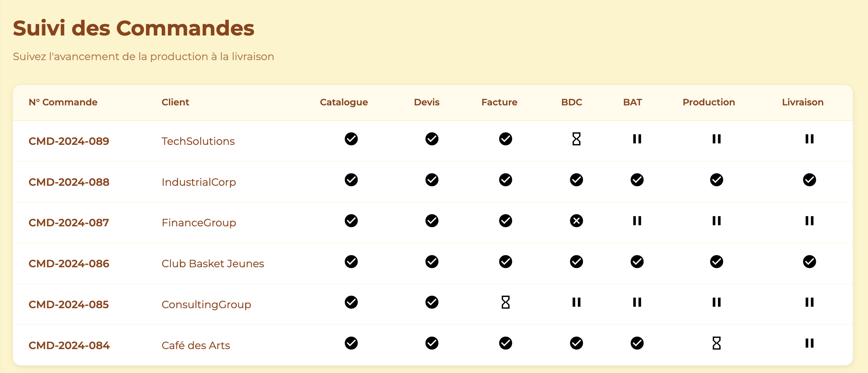Select the IndustrialCorp client name
The width and height of the screenshot is (868, 373).
(x=199, y=182)
